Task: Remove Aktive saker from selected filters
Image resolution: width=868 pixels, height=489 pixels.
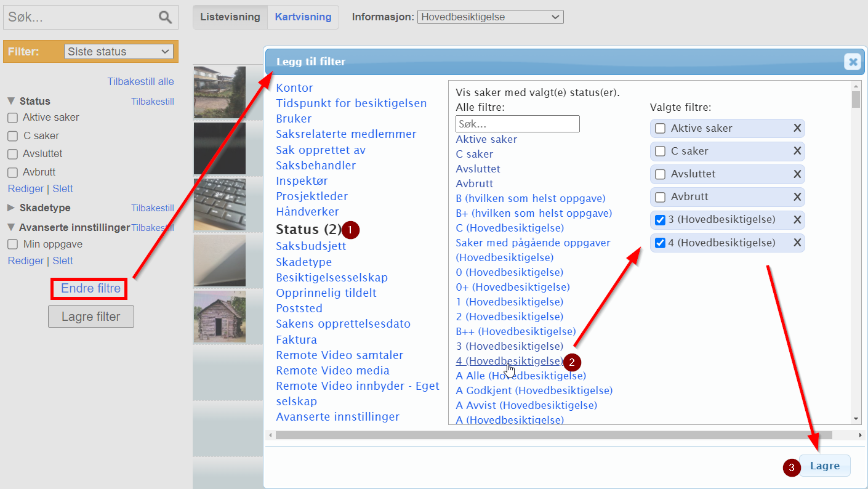Action: click(797, 128)
